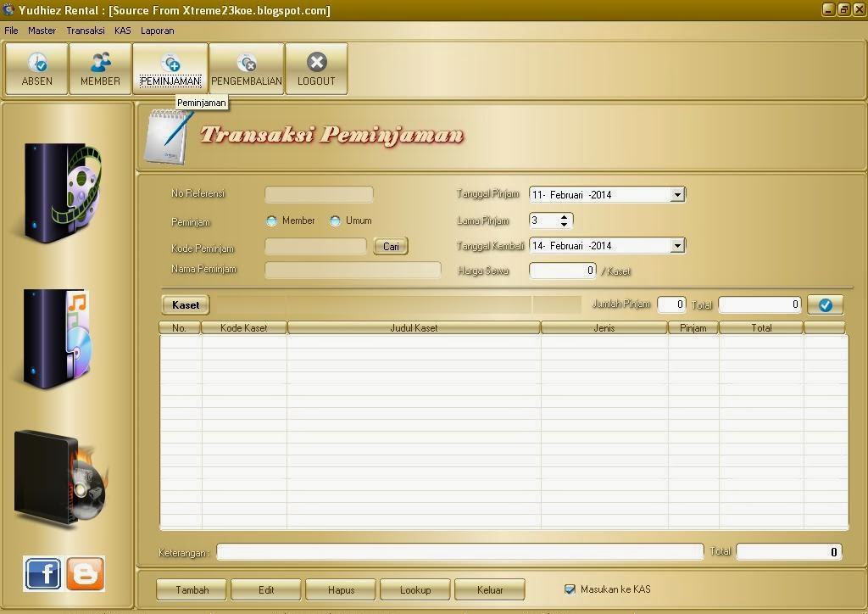Click the Kode Kaset column header
The image size is (868, 614).
pos(243,327)
